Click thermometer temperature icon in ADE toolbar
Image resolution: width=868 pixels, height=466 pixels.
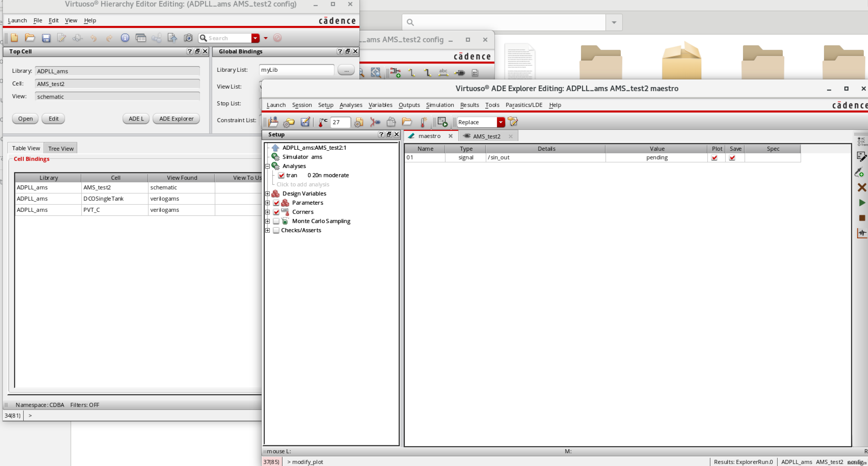322,122
